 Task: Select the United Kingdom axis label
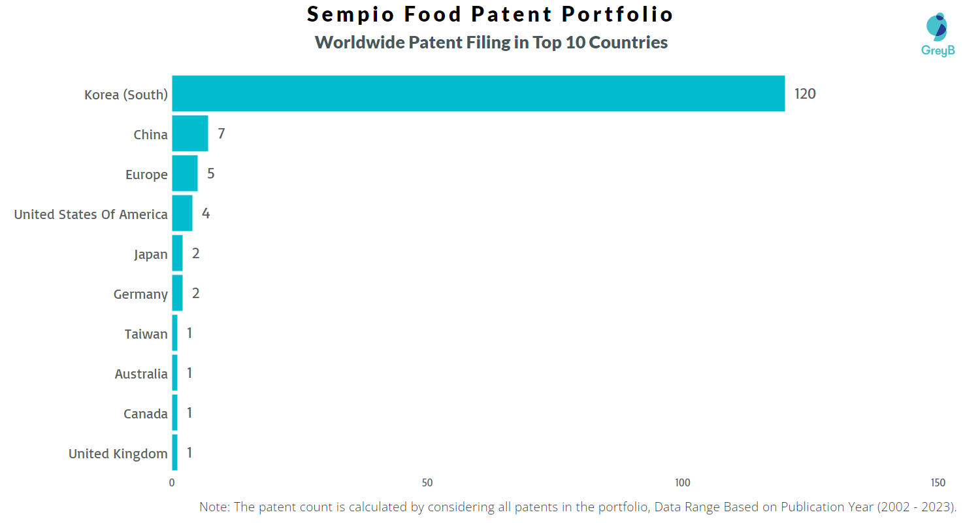[x=118, y=454]
